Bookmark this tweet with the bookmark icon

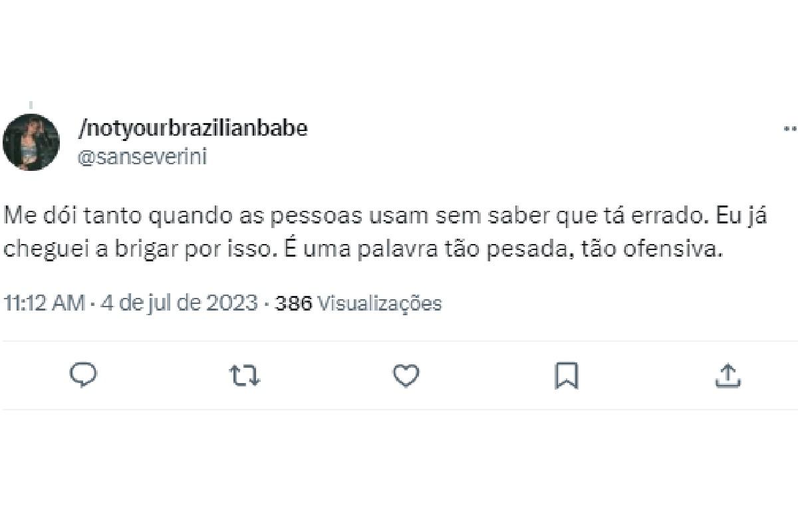point(567,376)
